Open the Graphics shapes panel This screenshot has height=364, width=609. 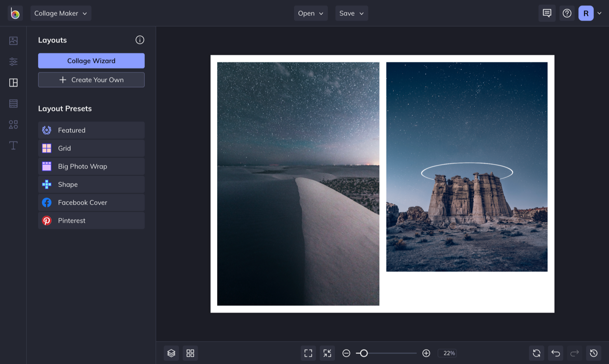click(x=13, y=124)
